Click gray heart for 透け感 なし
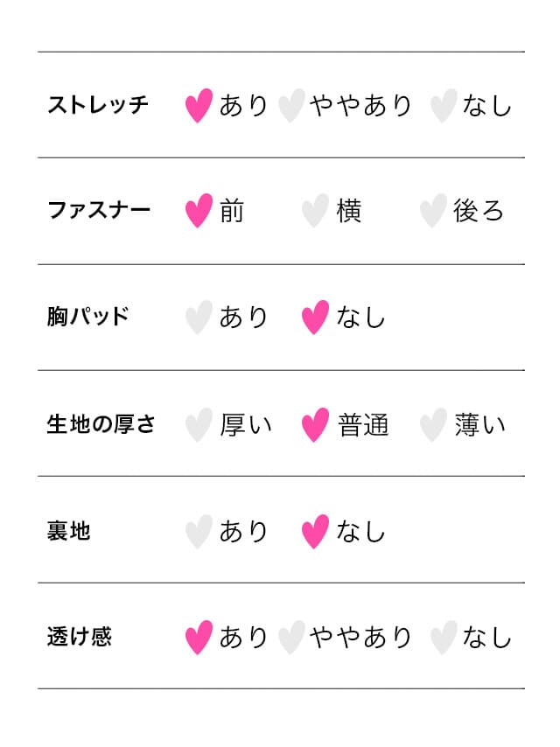 pyautogui.click(x=444, y=638)
